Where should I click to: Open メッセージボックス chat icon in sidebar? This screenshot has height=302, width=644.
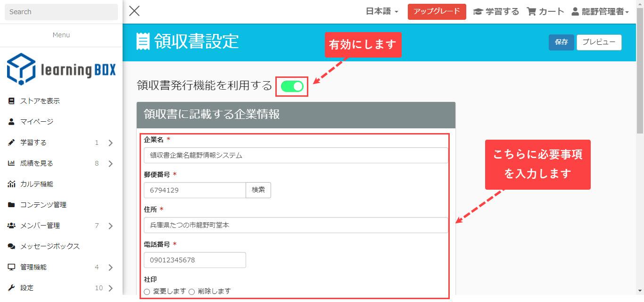tap(11, 246)
